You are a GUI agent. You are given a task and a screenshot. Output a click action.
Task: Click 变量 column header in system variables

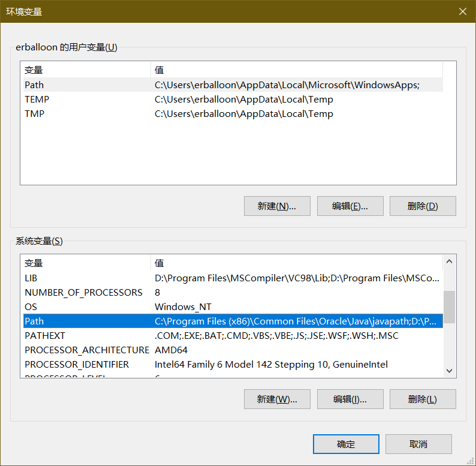[x=84, y=263]
